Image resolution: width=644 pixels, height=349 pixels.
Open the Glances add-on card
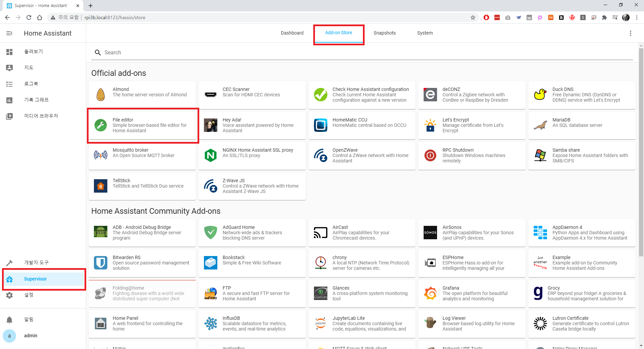coord(362,294)
